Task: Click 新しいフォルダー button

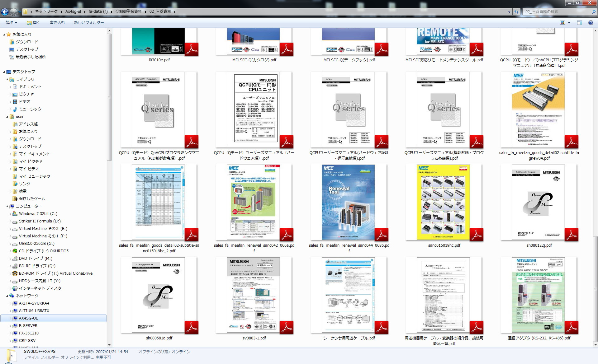Action: coord(89,23)
